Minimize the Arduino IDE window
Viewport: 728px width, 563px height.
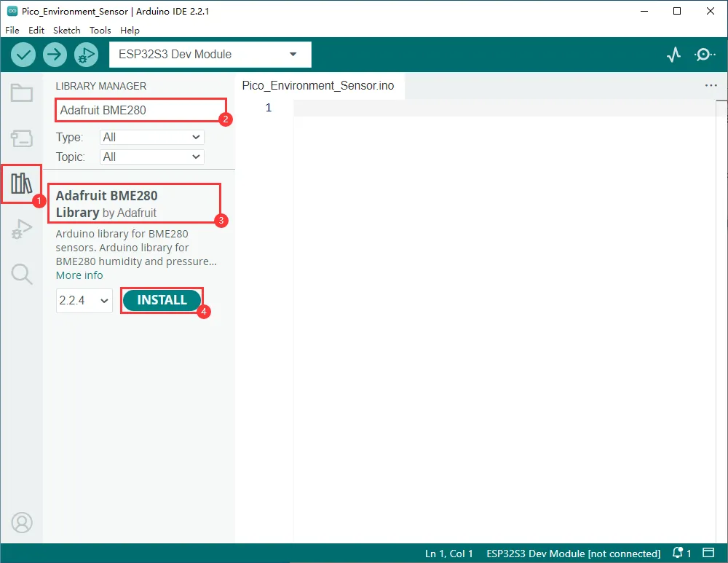tap(644, 11)
